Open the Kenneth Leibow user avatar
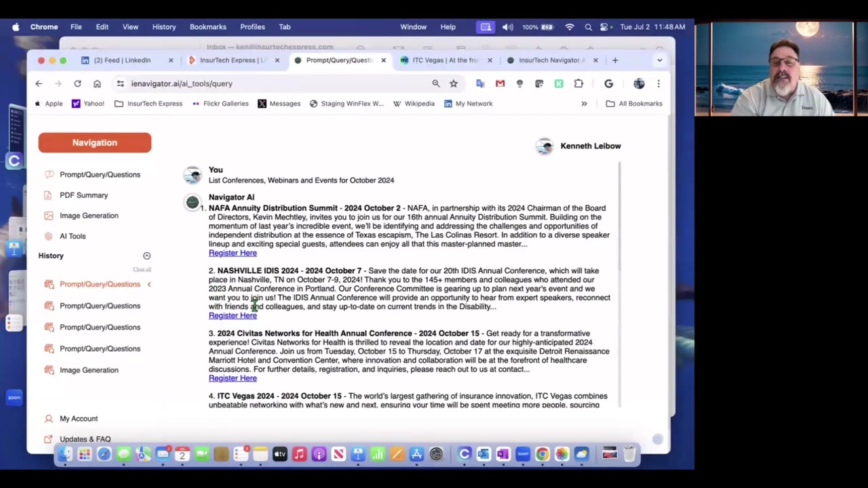This screenshot has height=488, width=868. [545, 146]
